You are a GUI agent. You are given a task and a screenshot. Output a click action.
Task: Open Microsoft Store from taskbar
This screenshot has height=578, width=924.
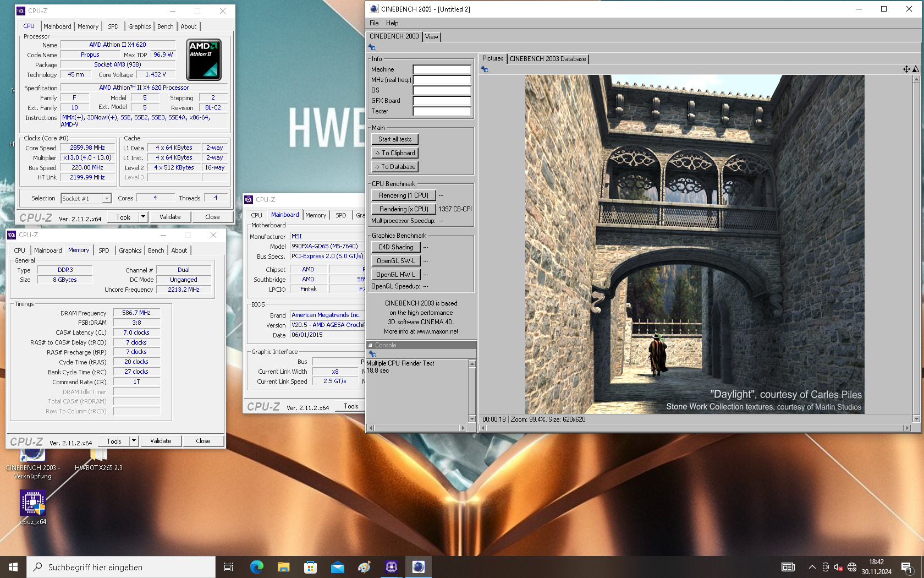(310, 567)
